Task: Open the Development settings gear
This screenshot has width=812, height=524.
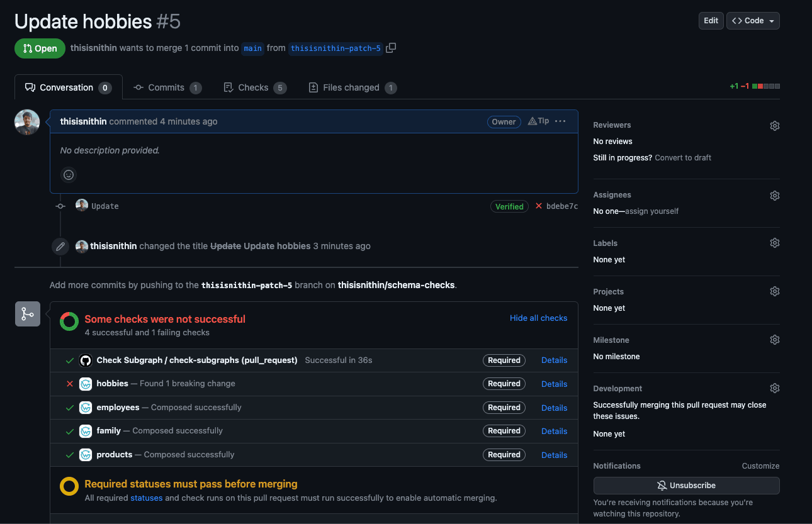Action: (x=775, y=387)
